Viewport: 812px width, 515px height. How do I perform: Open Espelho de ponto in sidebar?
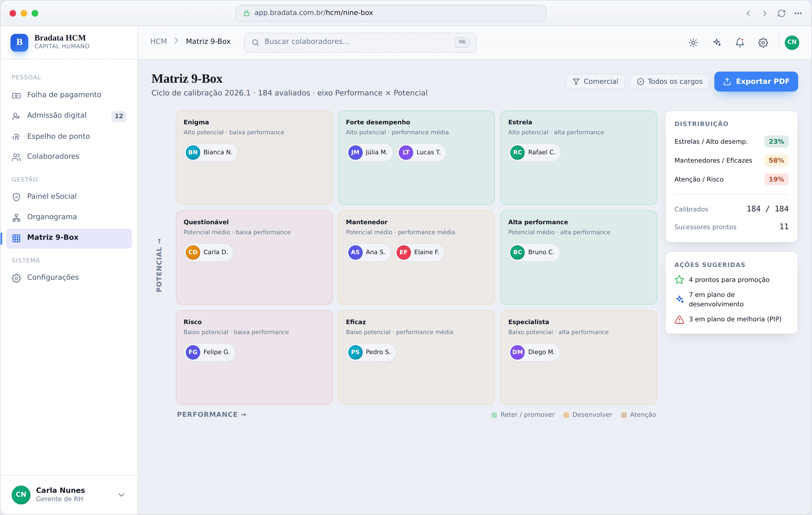pos(69,136)
